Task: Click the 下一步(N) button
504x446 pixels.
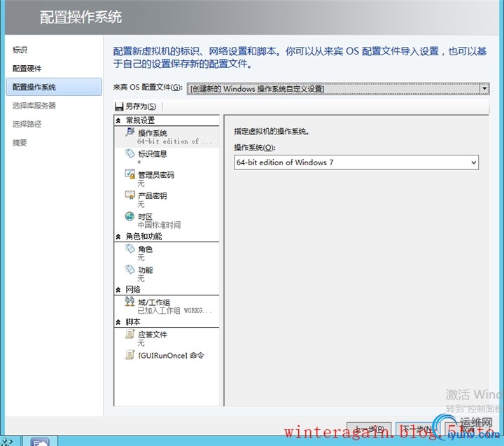Action: pos(418,429)
